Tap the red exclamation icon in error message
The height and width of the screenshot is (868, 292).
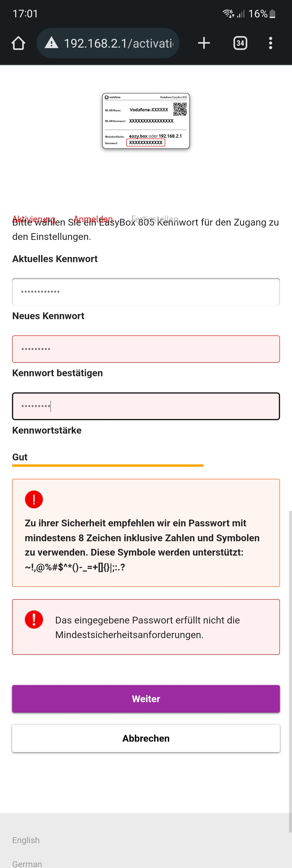click(x=34, y=619)
